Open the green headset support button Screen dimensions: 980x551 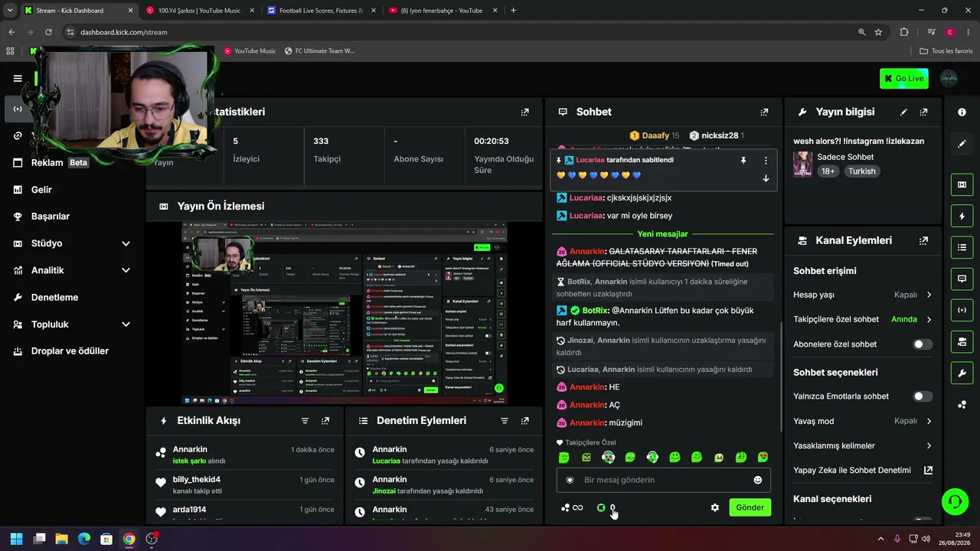pos(955,502)
